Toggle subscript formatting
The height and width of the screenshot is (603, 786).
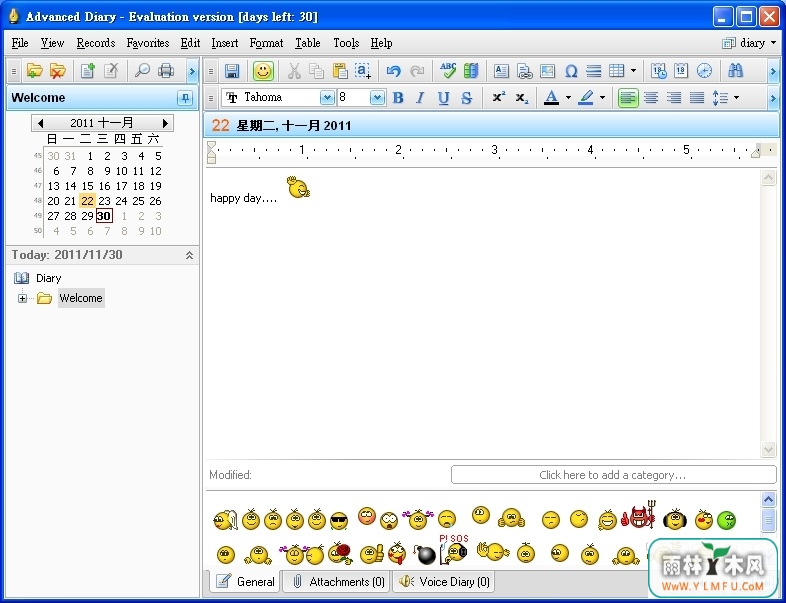point(522,98)
